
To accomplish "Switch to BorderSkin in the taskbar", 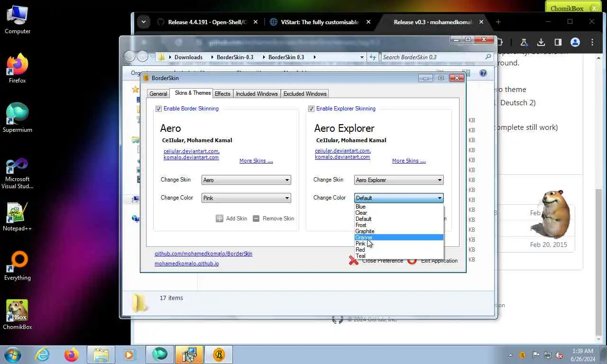I will 219,354.
